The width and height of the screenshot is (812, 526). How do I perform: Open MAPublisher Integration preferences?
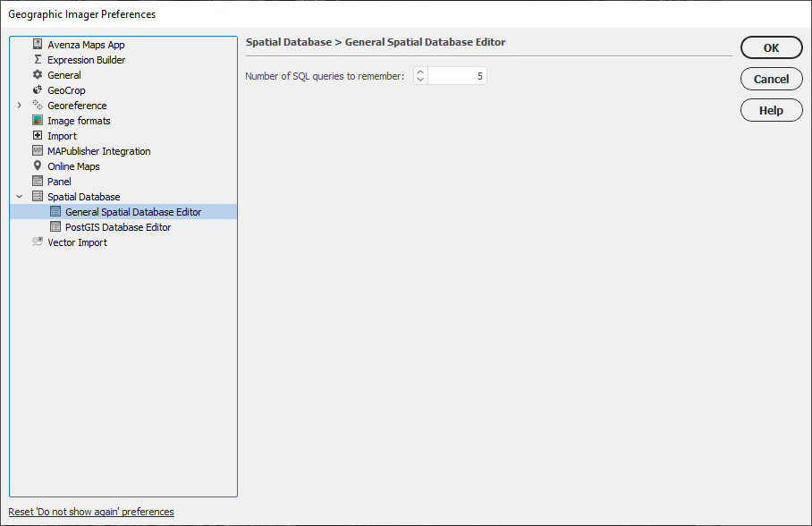[99, 151]
